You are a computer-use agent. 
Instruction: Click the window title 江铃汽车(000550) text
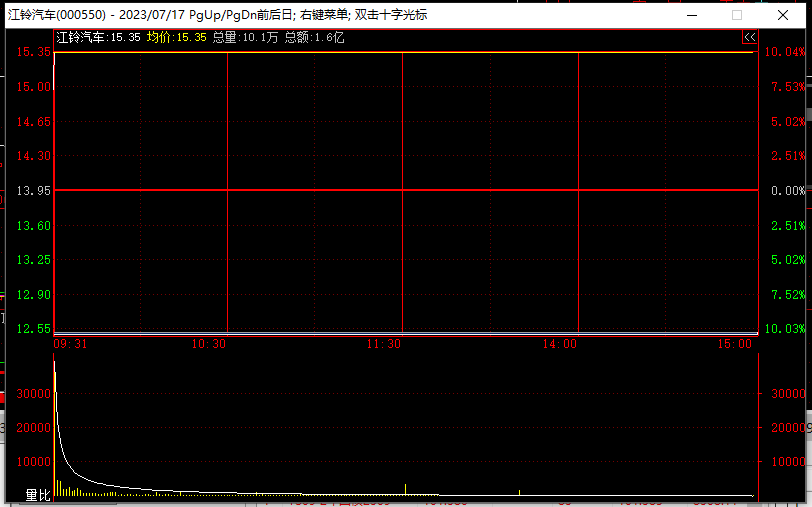click(57, 15)
